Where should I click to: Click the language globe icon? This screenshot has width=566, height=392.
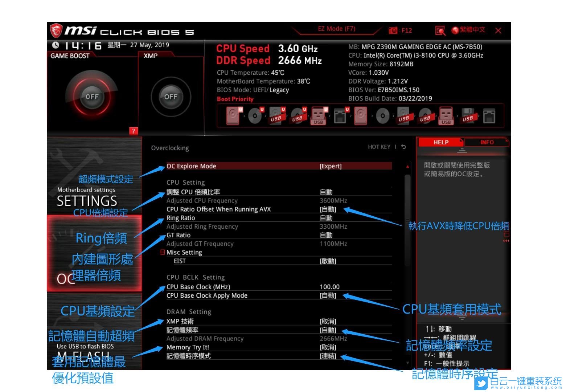455,30
